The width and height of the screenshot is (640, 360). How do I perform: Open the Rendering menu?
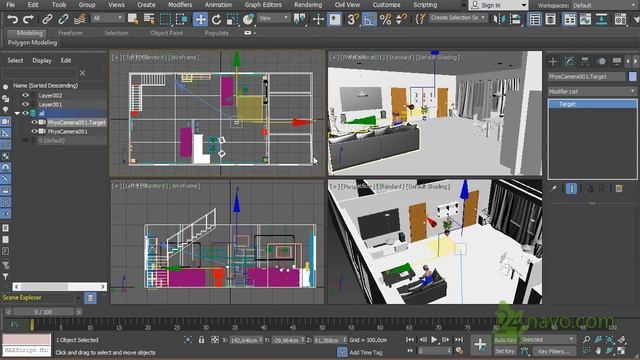click(308, 5)
